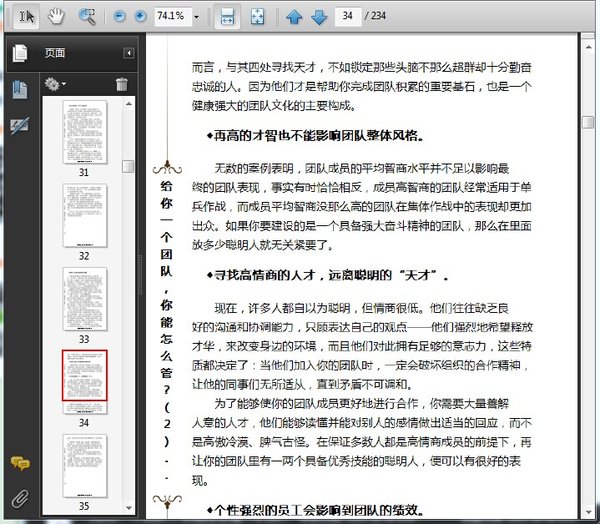The width and height of the screenshot is (600, 524).
Task: Click the zoom in plus button
Action: [140, 17]
